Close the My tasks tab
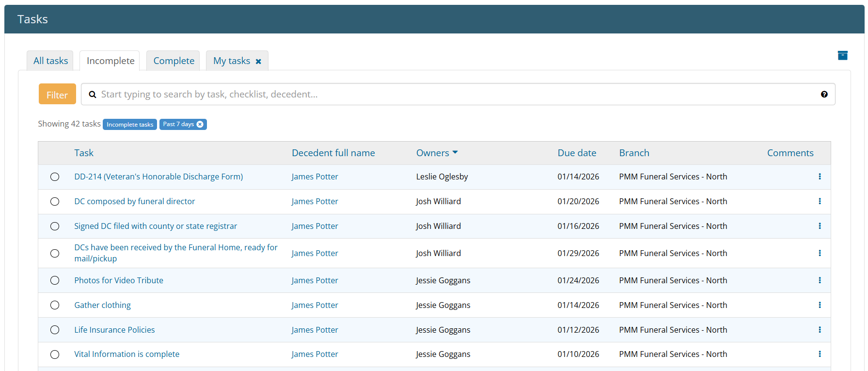This screenshot has width=868, height=371. tap(258, 62)
